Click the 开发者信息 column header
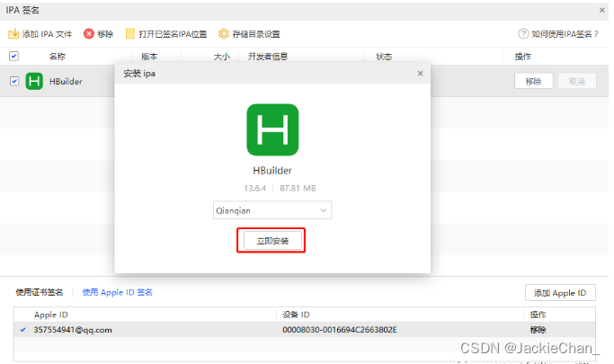Viewport: 614px width, 364px height. pos(268,57)
